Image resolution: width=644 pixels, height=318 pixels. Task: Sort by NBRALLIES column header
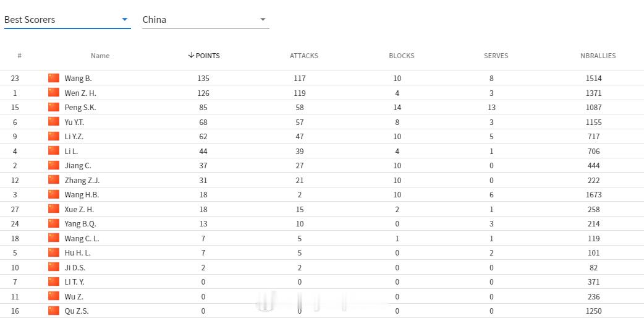click(x=598, y=56)
